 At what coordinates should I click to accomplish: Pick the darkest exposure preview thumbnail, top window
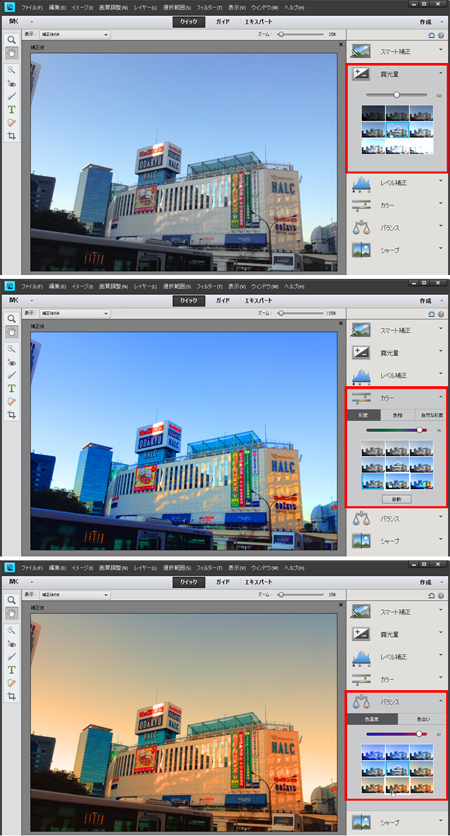tap(373, 113)
